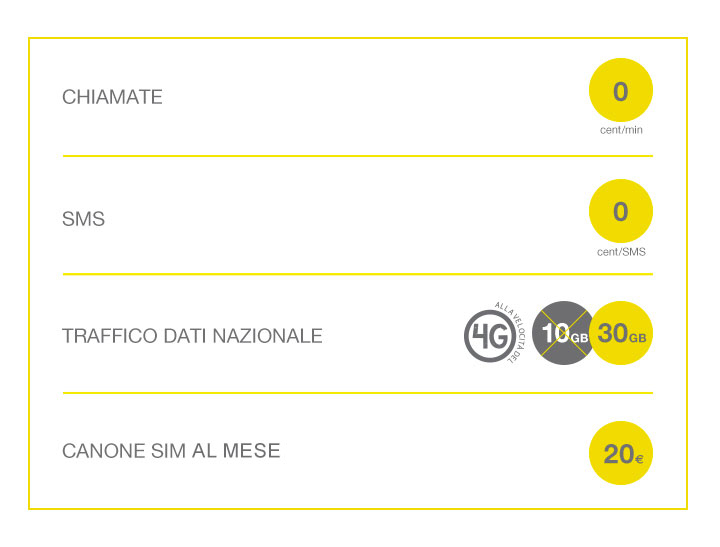Click the GB unit inside the yellow 30 circle

637,338
